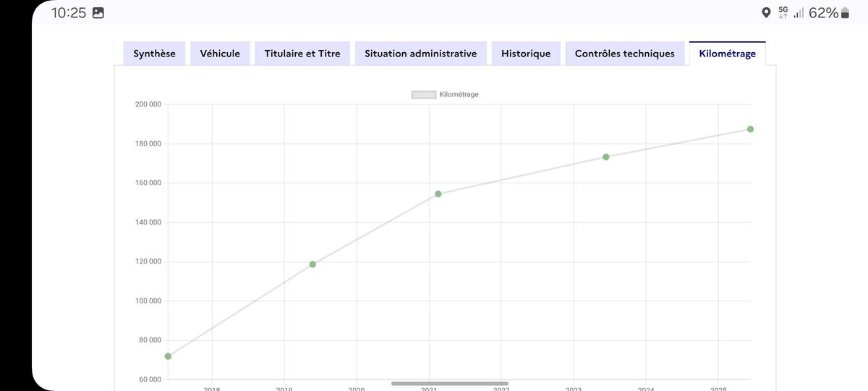The width and height of the screenshot is (868, 391).
Task: Click the Kilométrage legend color box
Action: pyautogui.click(x=423, y=95)
